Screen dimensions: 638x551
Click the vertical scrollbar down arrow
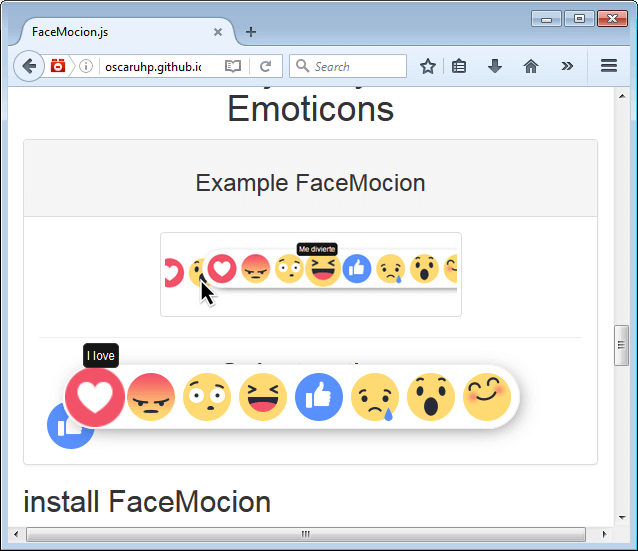[622, 518]
